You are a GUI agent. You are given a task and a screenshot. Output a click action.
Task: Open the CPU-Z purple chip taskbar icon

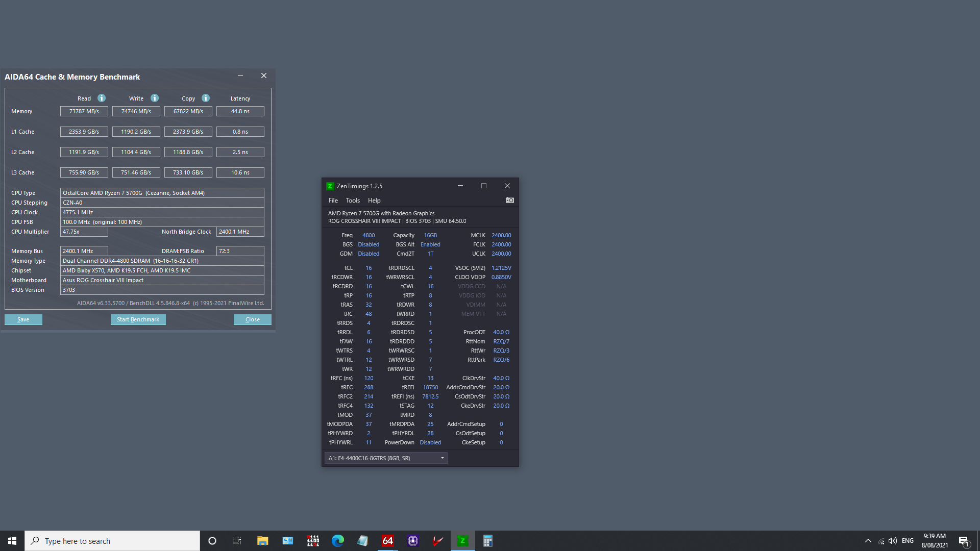413,541
